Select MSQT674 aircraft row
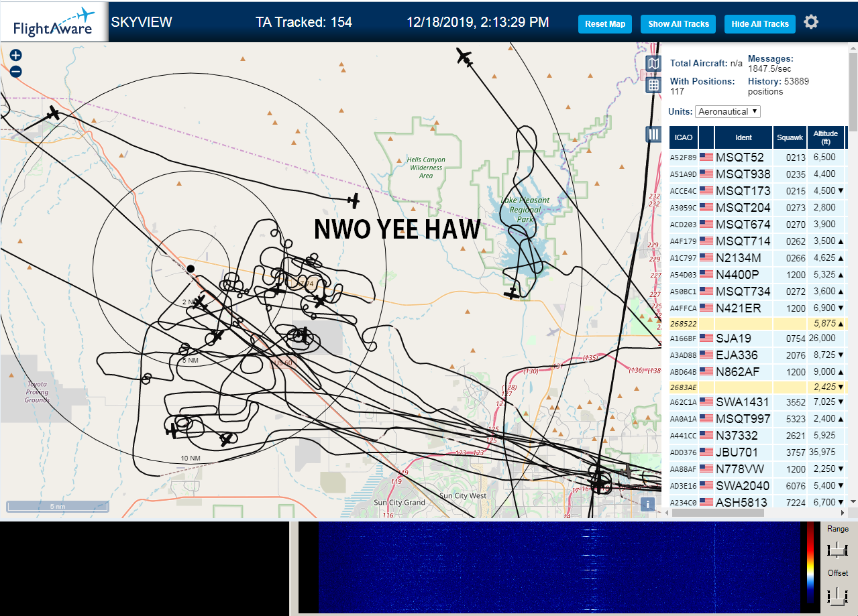 coord(758,224)
